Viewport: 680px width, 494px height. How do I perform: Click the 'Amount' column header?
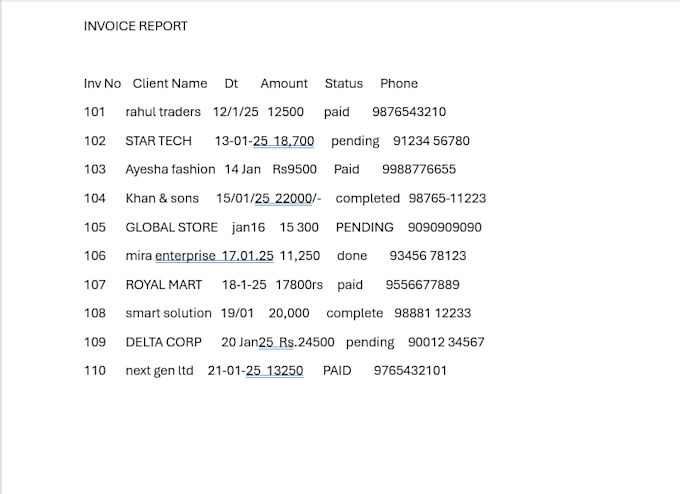click(284, 83)
